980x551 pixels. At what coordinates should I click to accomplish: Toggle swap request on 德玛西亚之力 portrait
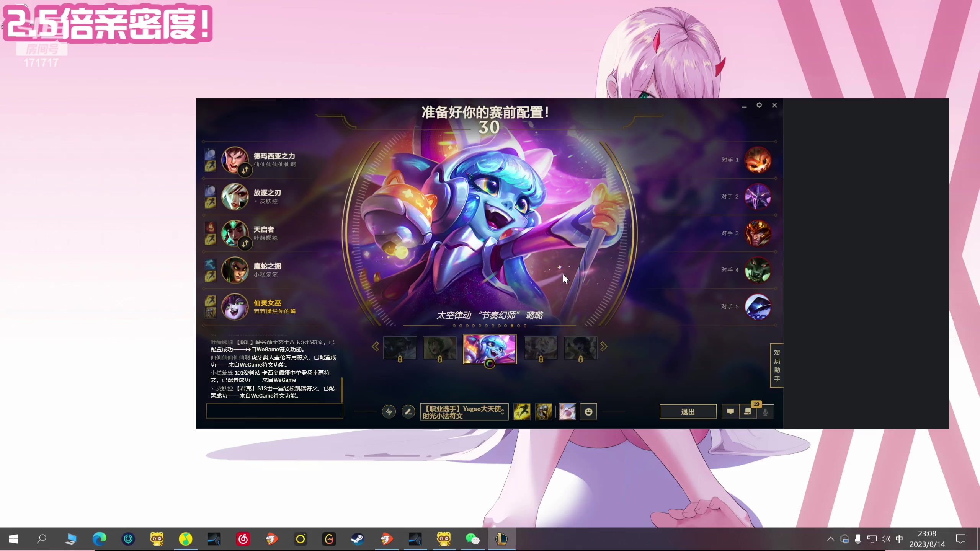(245, 170)
